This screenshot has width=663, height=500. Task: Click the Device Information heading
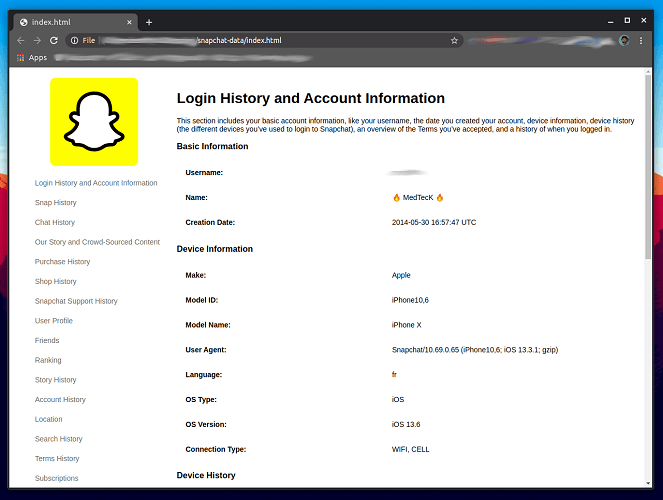click(215, 249)
